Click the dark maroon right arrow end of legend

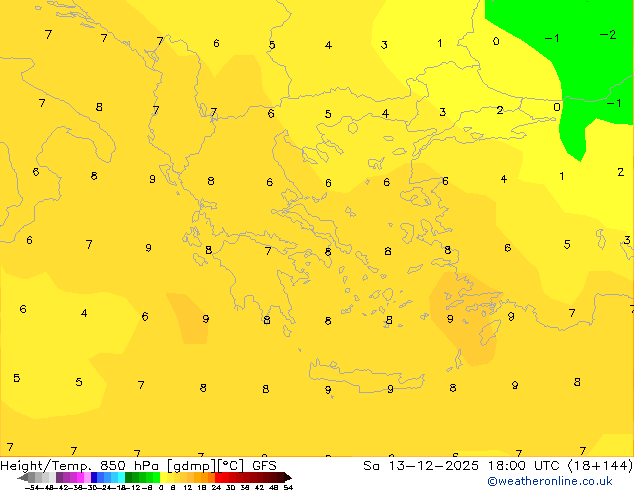[287, 478]
